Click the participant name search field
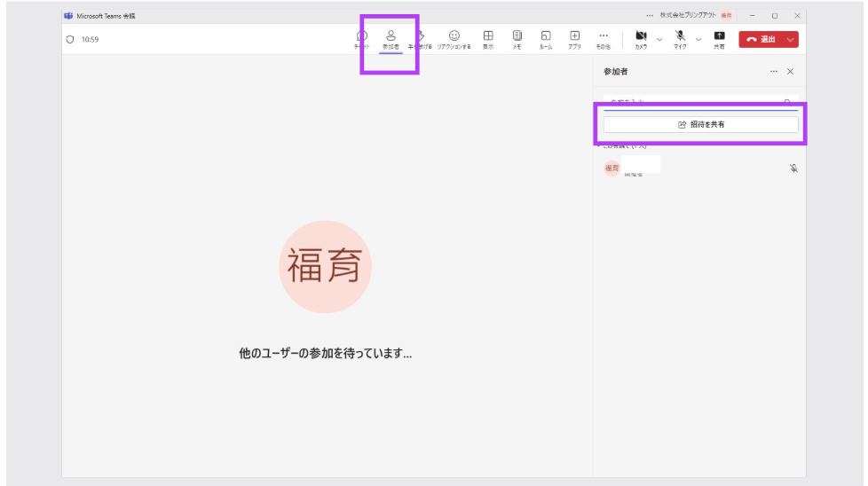This screenshot has width=868, height=486. (701, 102)
